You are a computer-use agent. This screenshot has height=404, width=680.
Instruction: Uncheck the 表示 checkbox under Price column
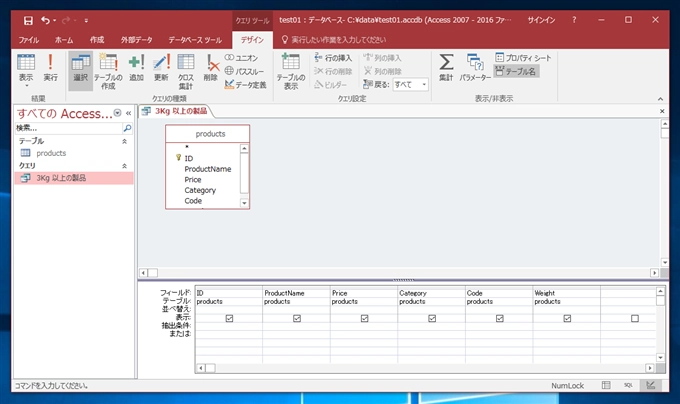(x=365, y=318)
